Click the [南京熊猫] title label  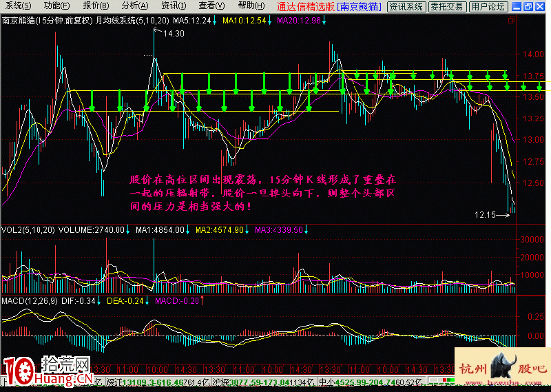[x=359, y=6]
